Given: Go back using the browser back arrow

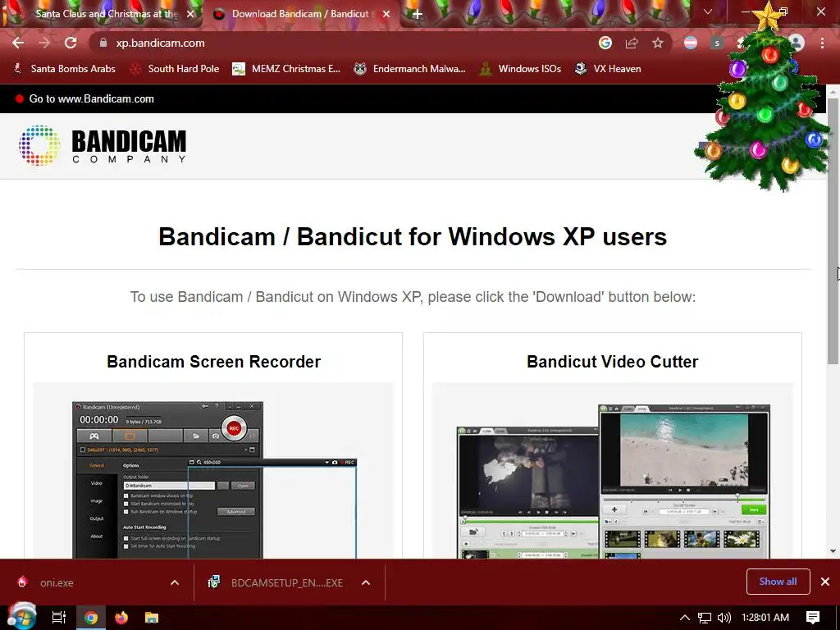Looking at the screenshot, I should coord(18,43).
